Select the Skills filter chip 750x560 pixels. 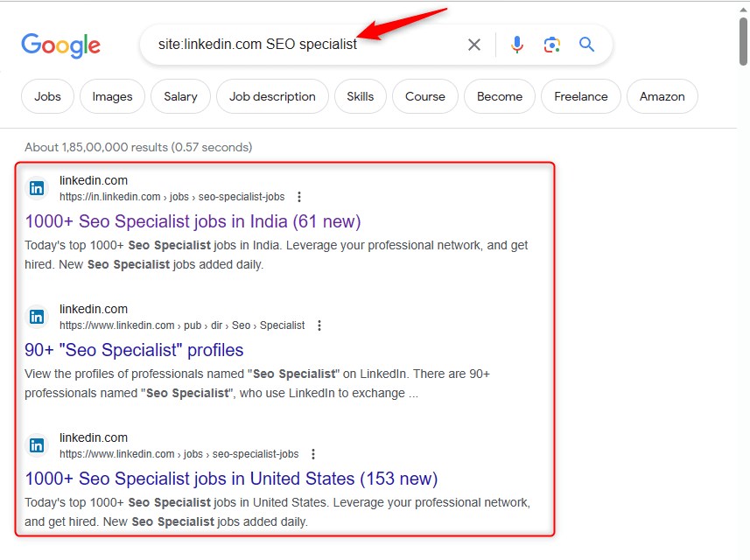(x=361, y=96)
